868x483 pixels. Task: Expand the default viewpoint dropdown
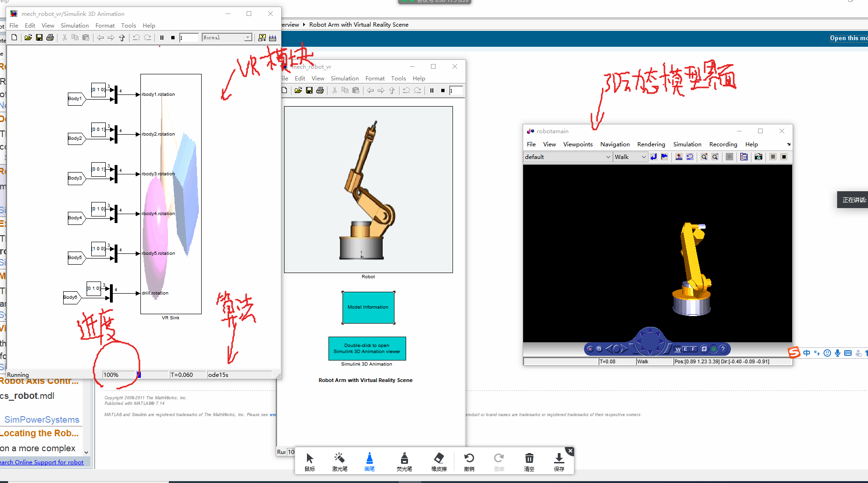tap(608, 157)
